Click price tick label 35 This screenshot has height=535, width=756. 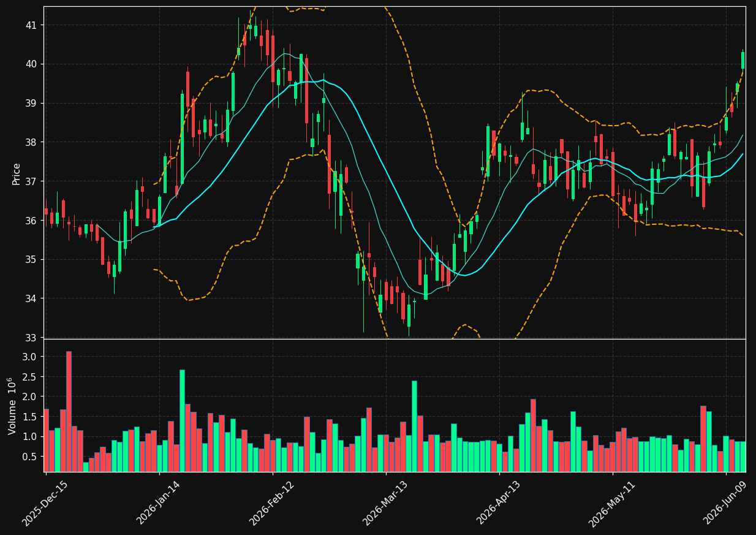pyautogui.click(x=31, y=260)
